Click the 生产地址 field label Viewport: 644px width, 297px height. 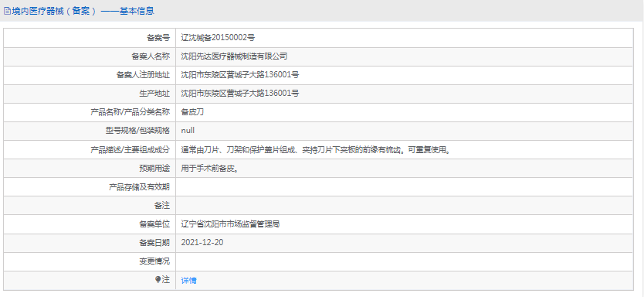click(x=154, y=94)
